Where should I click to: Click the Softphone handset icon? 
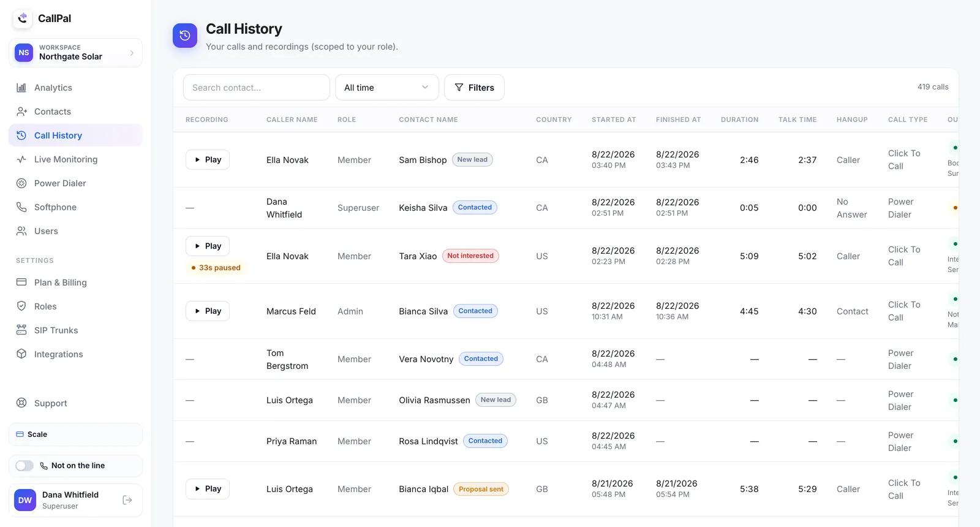click(x=21, y=207)
